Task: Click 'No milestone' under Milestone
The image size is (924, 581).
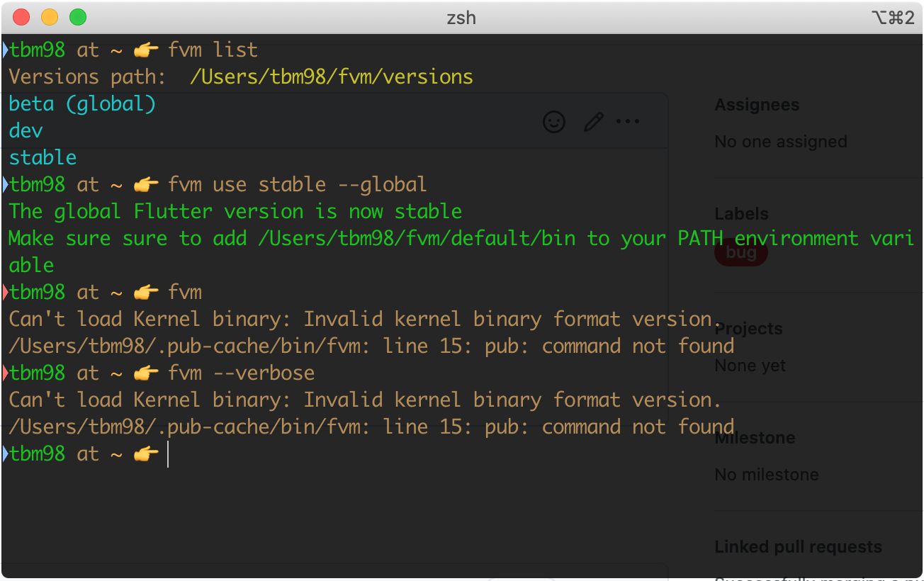Action: (767, 474)
